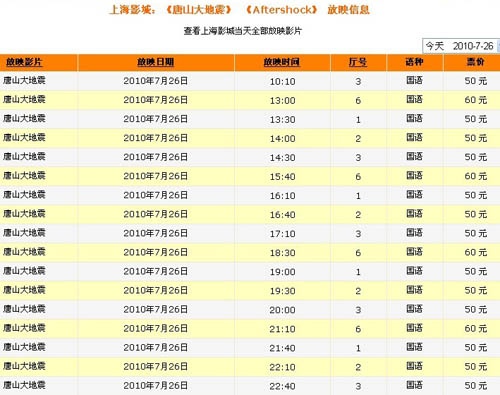This screenshot has width=500, height=395.
Task: Select the 19:30 showtime cell
Action: point(282,291)
